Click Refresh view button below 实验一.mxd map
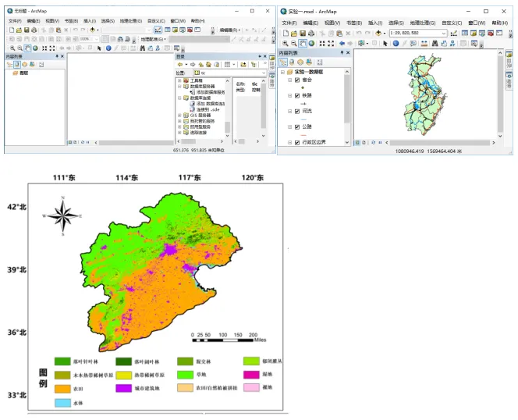Image resolution: width=518 pixels, height=420 pixels. click(x=374, y=143)
